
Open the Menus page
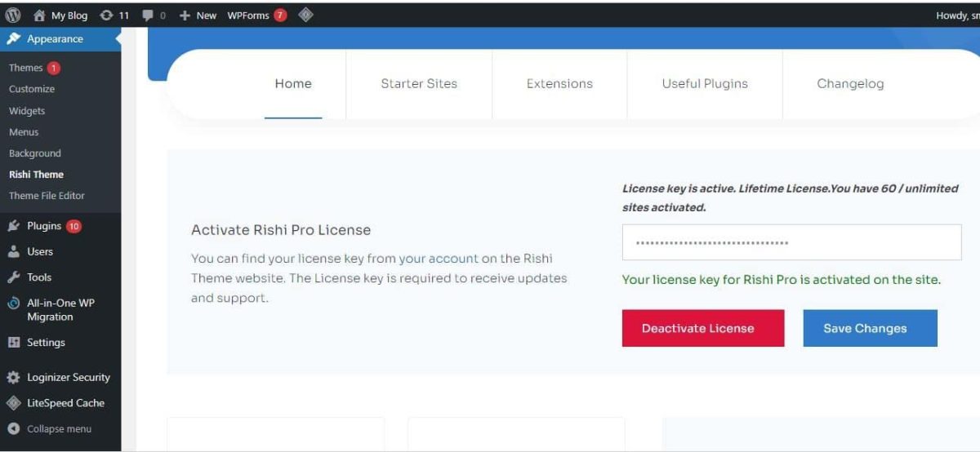(x=24, y=131)
